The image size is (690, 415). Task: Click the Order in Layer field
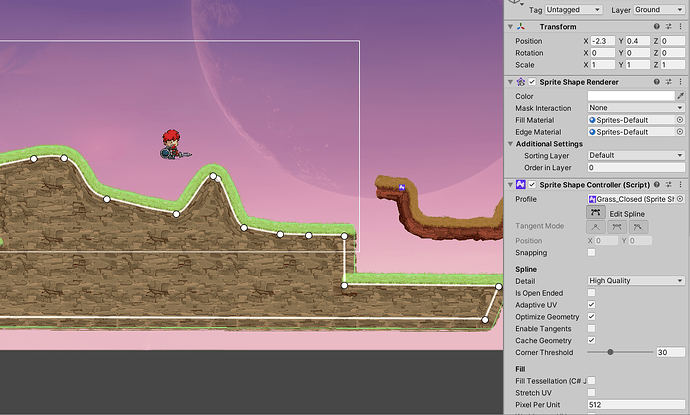click(x=636, y=167)
